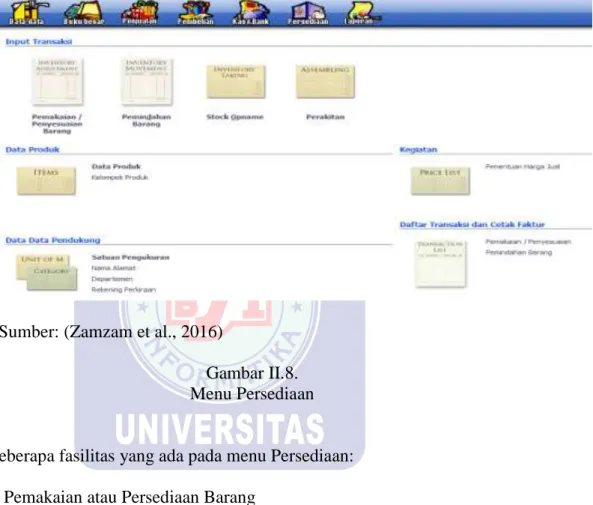Open Rekening Perkiraan link

click(124, 290)
